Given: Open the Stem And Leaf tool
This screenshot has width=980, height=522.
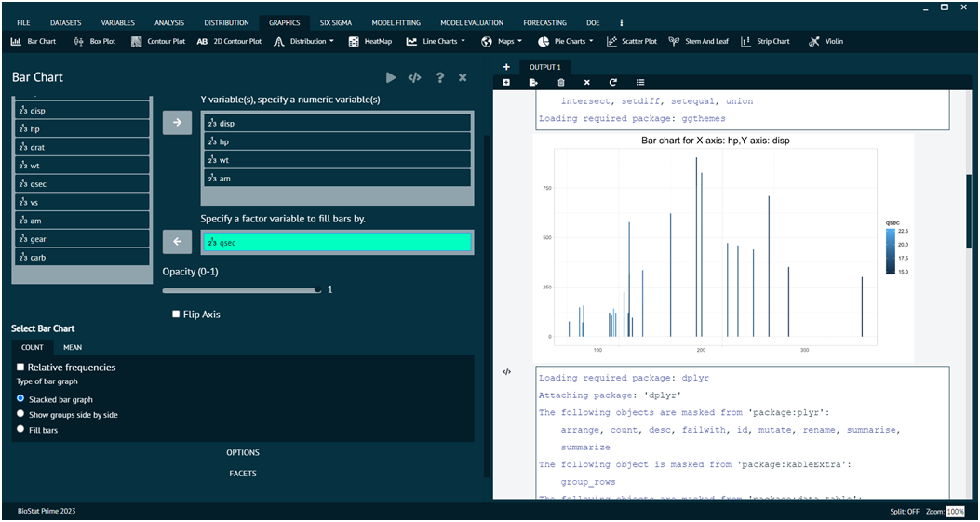Looking at the screenshot, I should click(699, 41).
